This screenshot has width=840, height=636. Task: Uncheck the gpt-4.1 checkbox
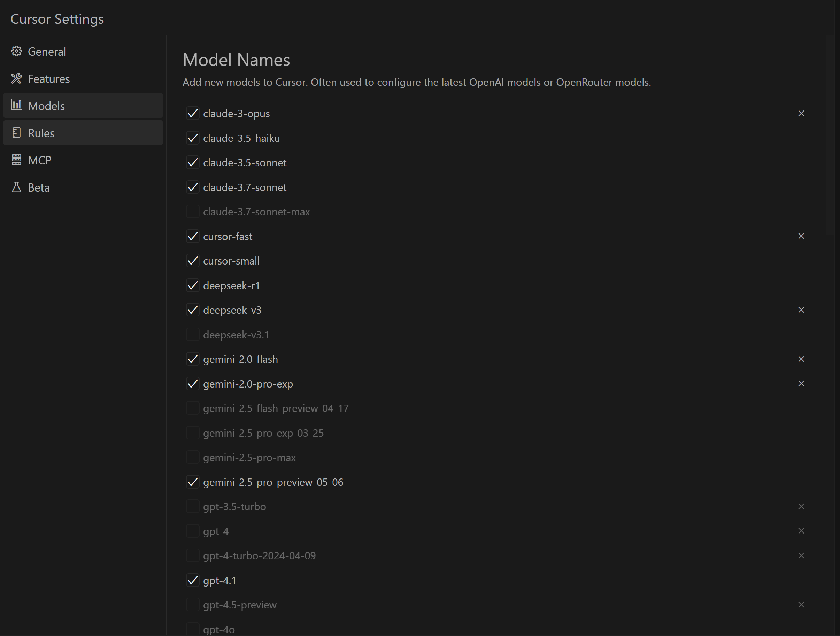(193, 580)
